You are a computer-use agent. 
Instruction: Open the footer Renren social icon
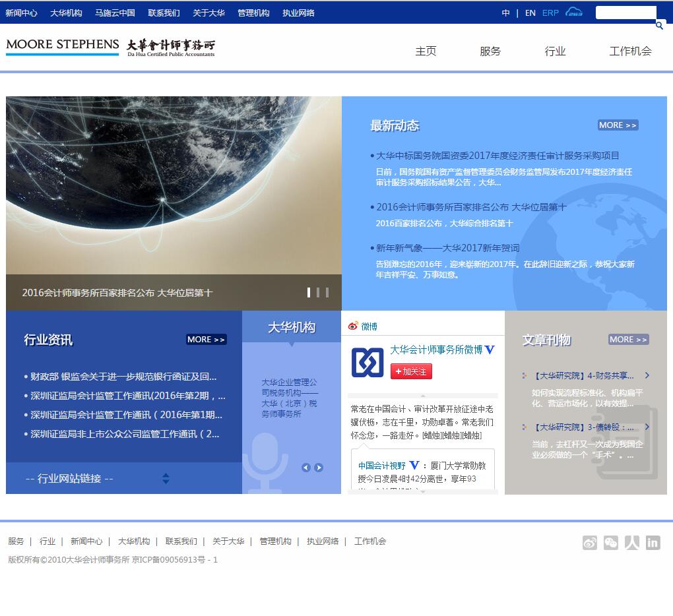point(632,543)
